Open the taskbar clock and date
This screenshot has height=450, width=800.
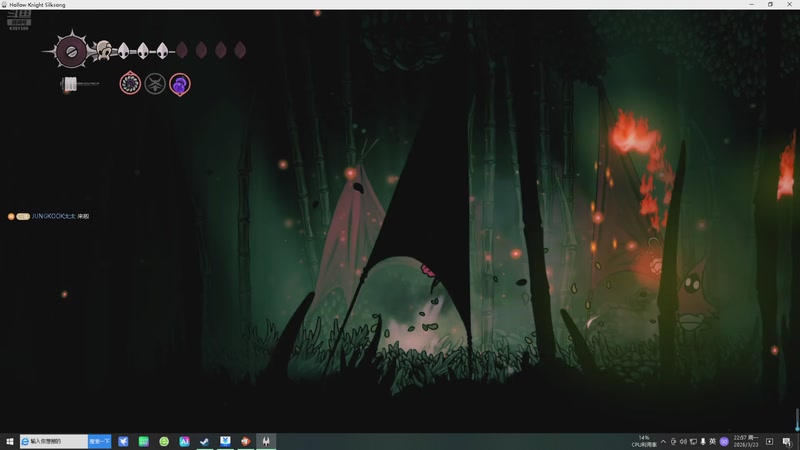pos(746,441)
